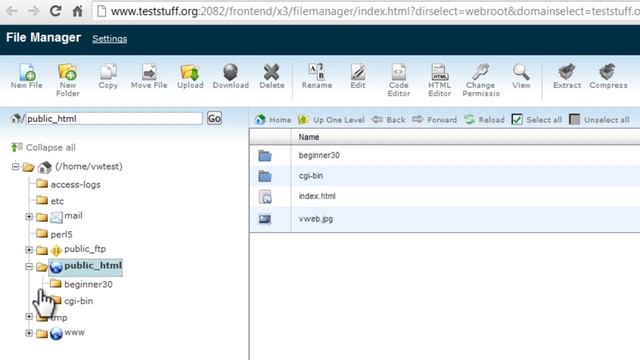This screenshot has height=360, width=640.
Task: Select /home/vwtest root in tree
Action: [89, 167]
